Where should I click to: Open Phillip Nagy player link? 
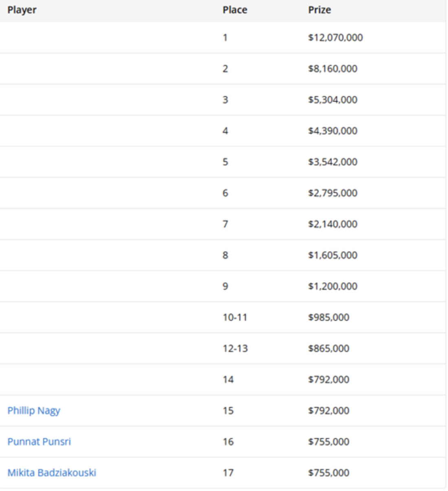tap(34, 410)
